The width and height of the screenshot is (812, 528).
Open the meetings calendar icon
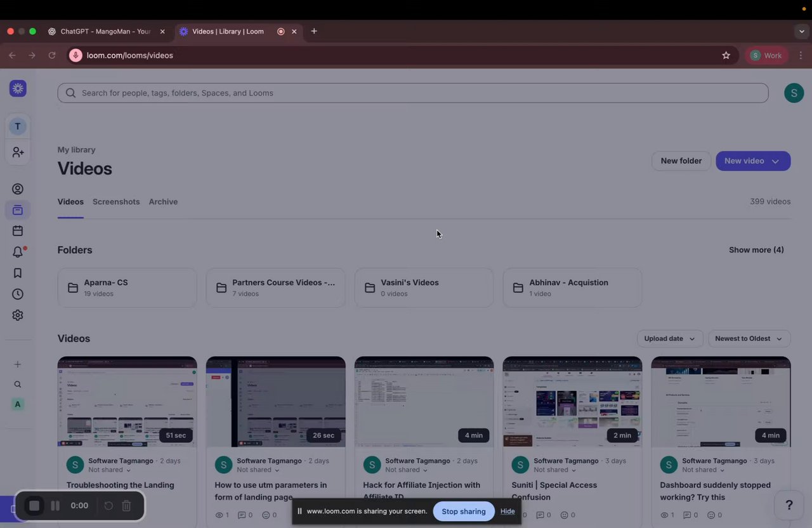18,231
